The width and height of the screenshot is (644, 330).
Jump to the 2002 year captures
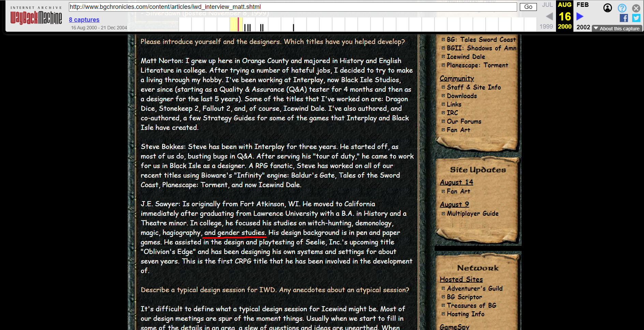point(583,27)
